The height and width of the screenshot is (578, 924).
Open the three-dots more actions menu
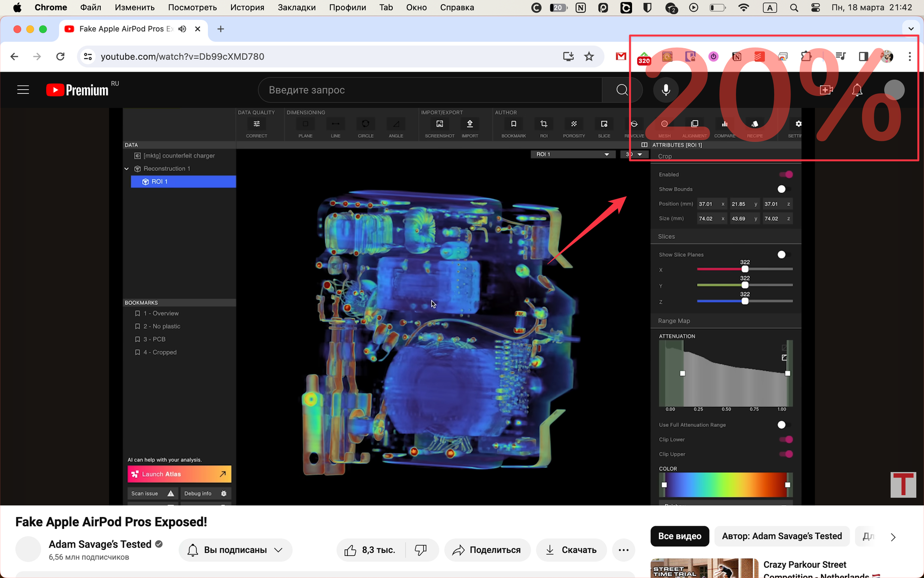point(624,550)
